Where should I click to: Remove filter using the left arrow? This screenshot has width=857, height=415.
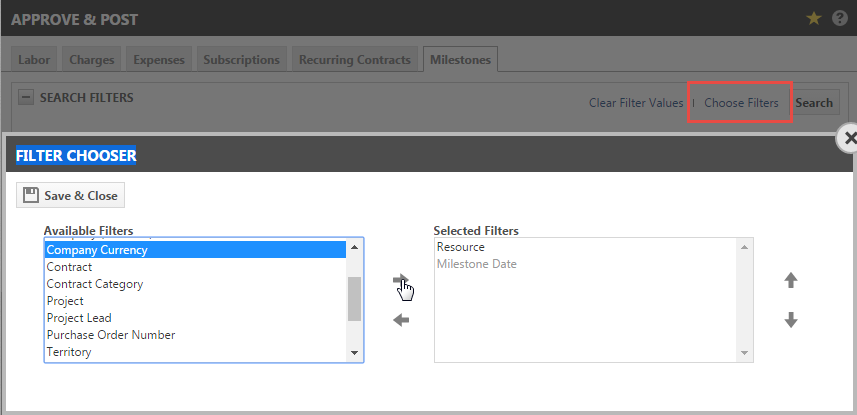tap(400, 320)
